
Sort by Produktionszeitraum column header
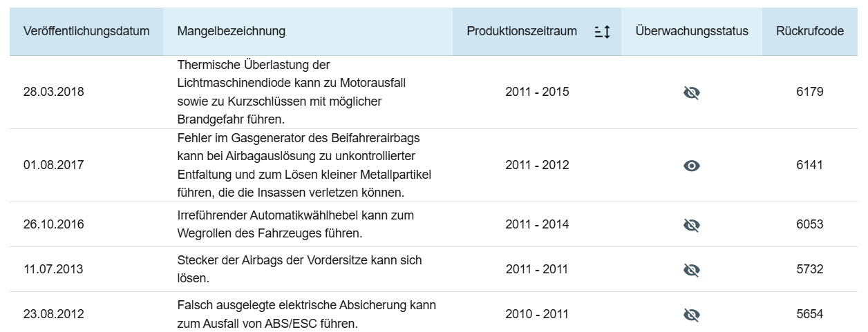click(522, 32)
